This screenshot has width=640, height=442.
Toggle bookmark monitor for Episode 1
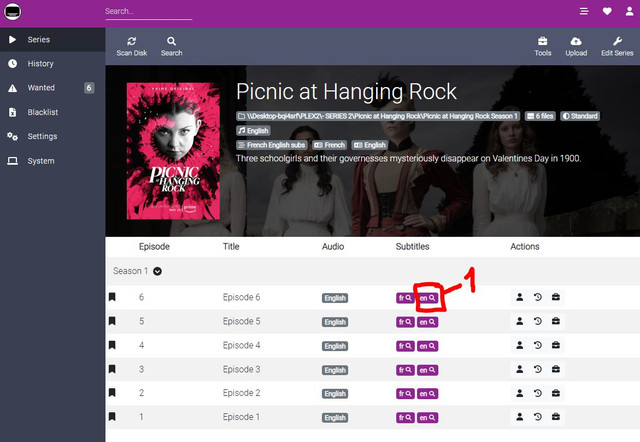click(x=112, y=417)
